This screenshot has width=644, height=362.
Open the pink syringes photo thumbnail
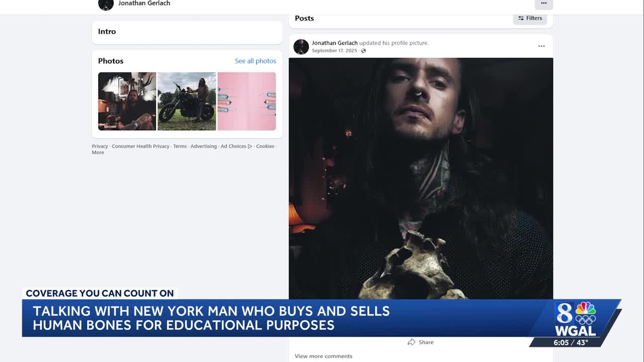247,101
